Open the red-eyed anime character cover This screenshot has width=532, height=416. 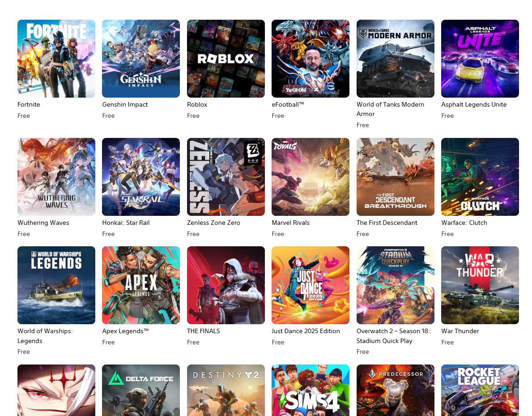point(56,390)
